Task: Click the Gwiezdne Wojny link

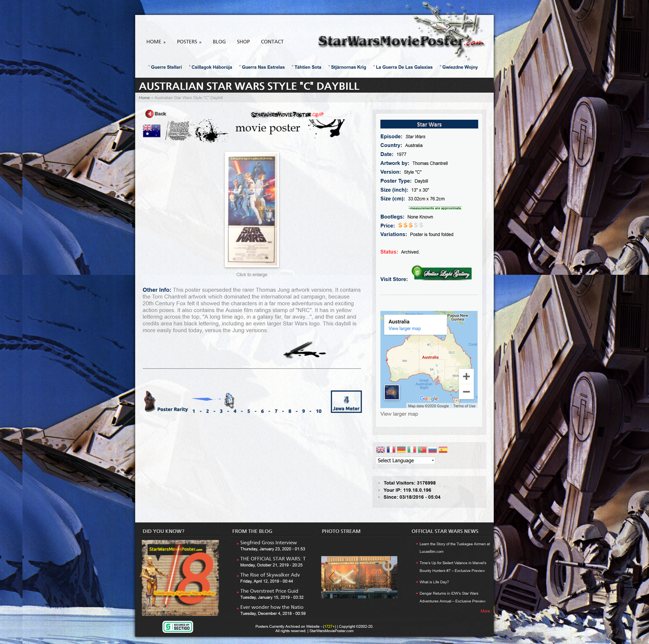Action: tap(460, 67)
